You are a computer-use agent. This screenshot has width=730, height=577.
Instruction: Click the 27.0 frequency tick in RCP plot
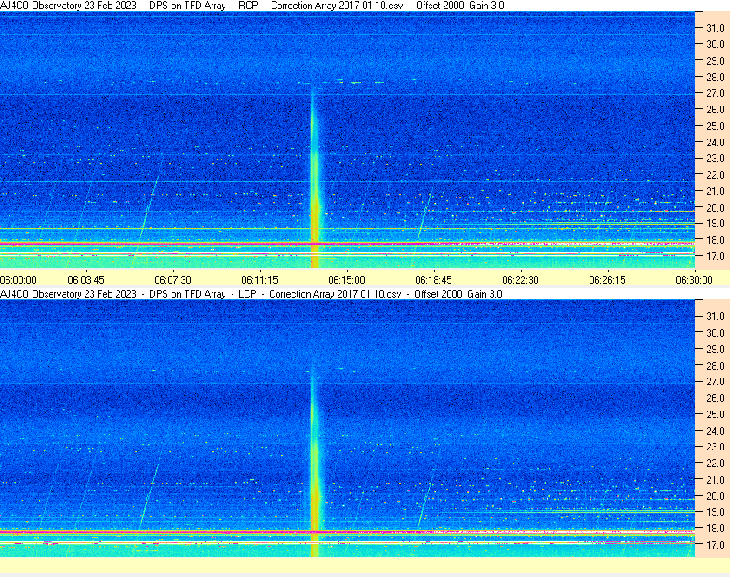[x=715, y=93]
